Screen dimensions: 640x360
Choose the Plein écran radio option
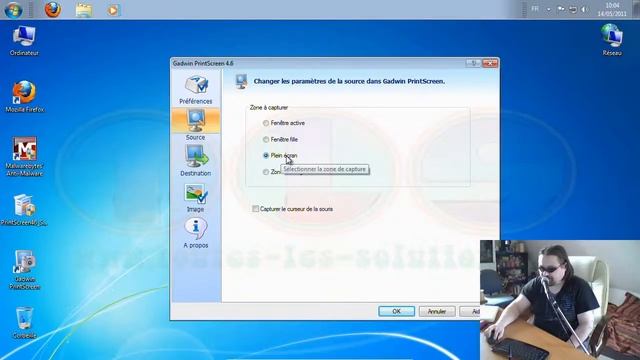[x=266, y=156]
